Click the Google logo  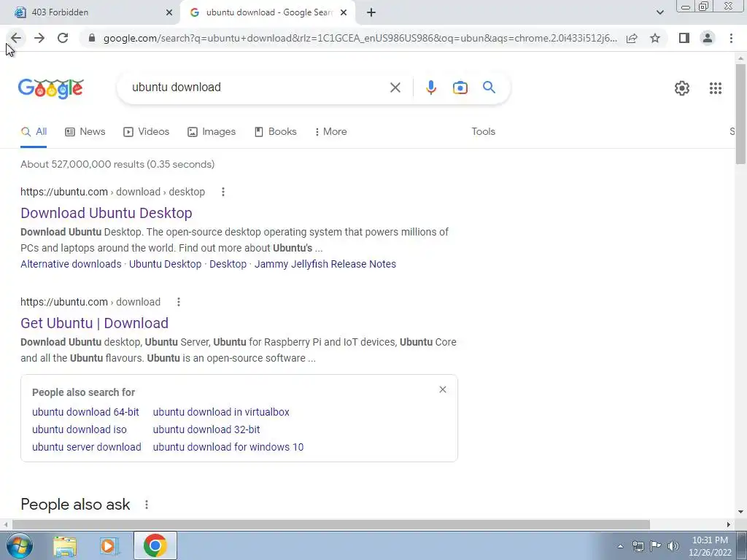(50, 88)
